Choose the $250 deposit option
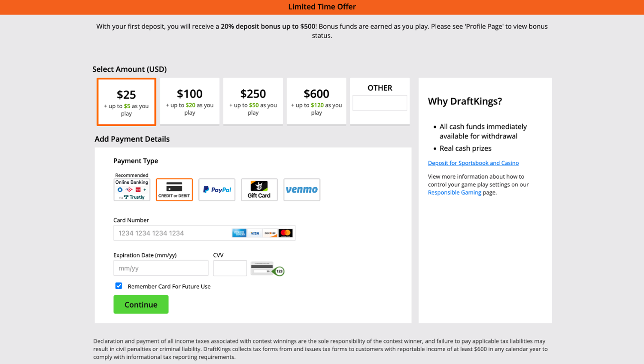 point(253,101)
